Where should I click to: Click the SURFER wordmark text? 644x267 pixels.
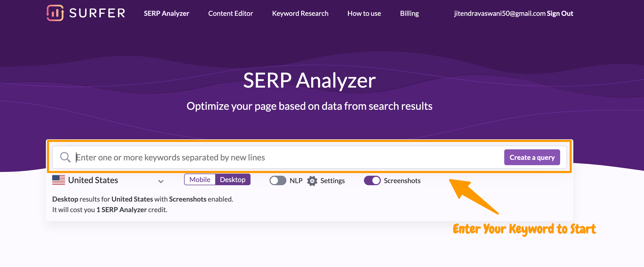pyautogui.click(x=97, y=13)
